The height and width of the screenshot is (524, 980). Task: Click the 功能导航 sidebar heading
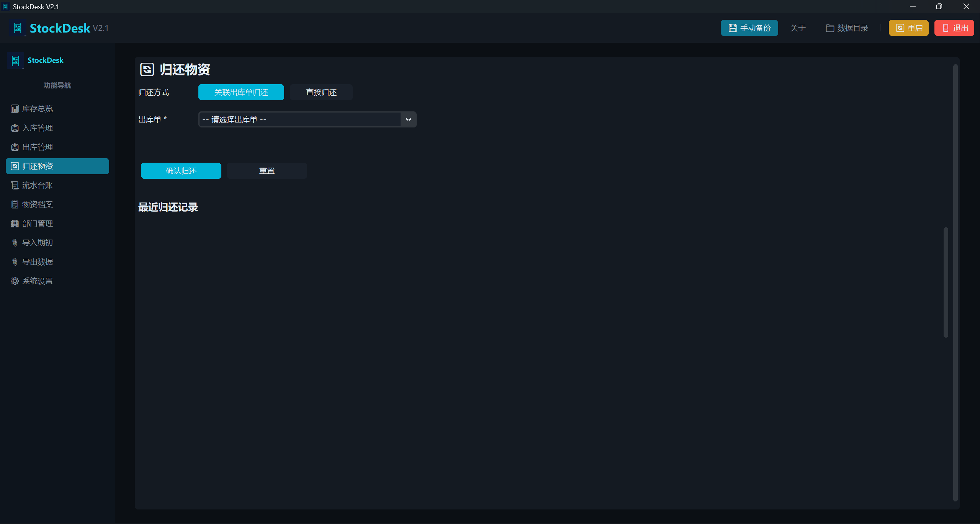point(57,85)
